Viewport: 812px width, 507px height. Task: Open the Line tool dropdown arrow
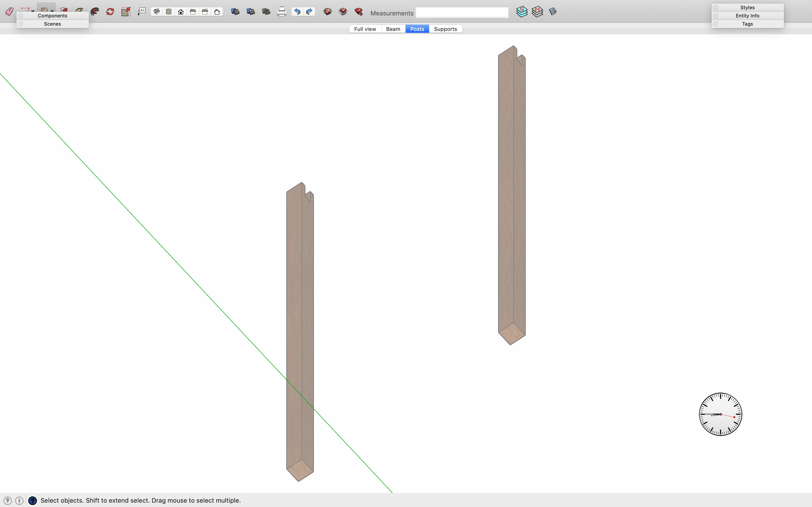(x=33, y=11)
